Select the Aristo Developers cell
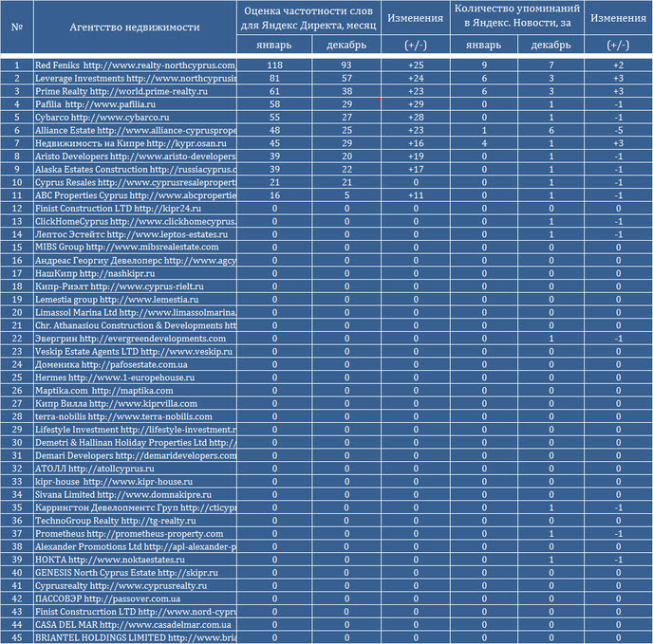This screenshot has height=644, width=653. [135, 156]
